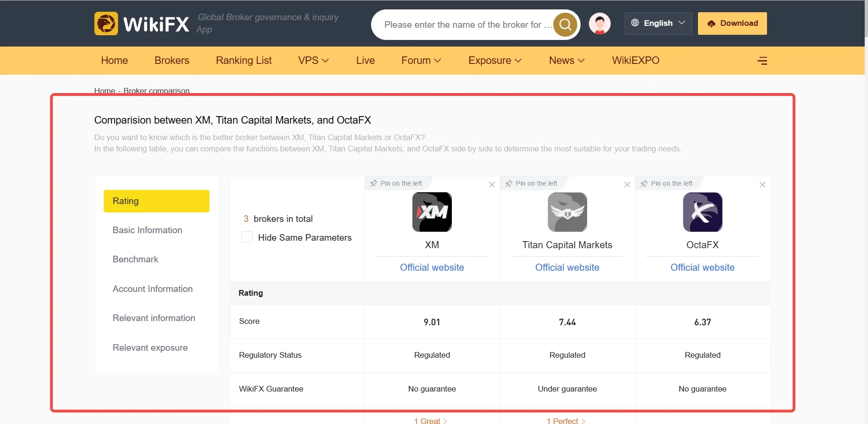Jump to Account Information section
This screenshot has width=868, height=424.
point(153,289)
